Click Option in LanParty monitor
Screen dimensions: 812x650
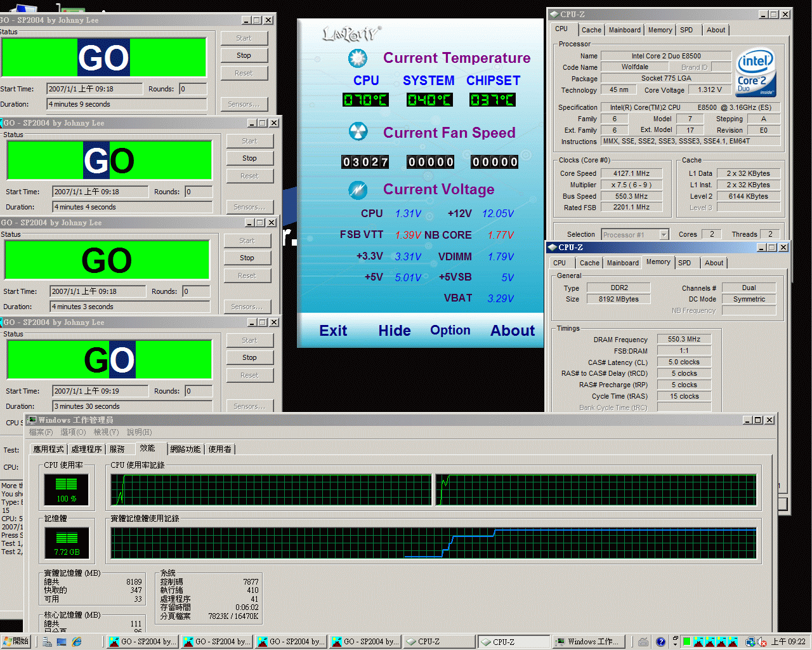(x=450, y=330)
